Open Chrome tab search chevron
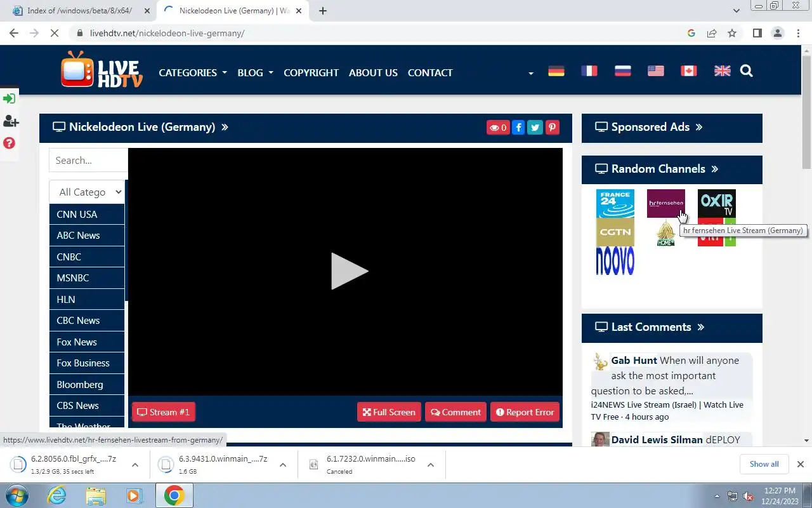812x508 pixels. [x=737, y=11]
